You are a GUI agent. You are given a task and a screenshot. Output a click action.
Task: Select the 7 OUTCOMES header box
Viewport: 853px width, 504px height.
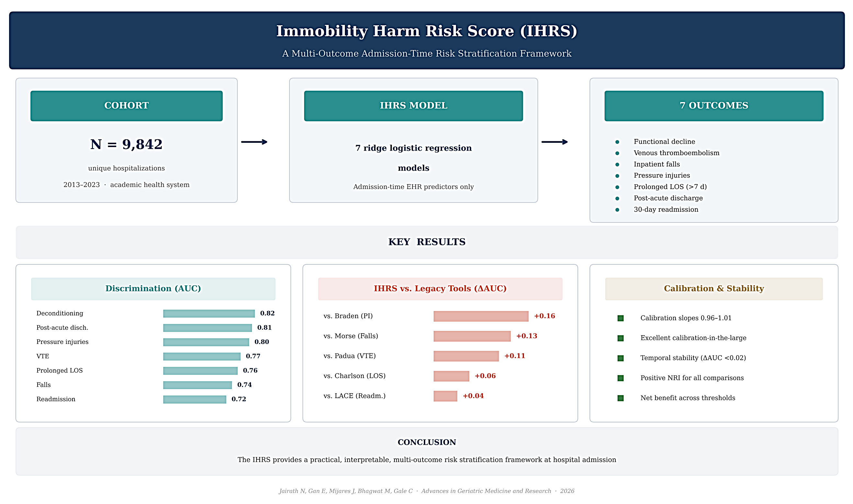tap(713, 106)
